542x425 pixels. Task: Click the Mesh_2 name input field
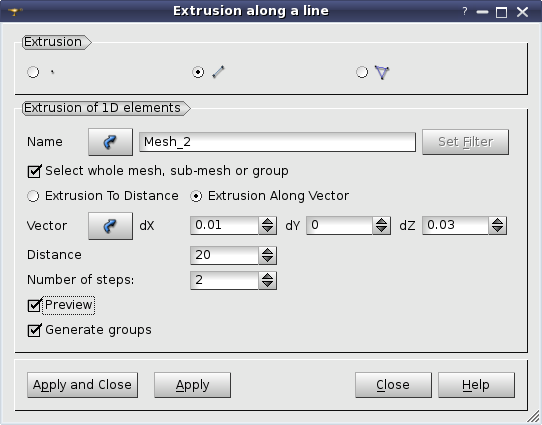[x=277, y=142]
